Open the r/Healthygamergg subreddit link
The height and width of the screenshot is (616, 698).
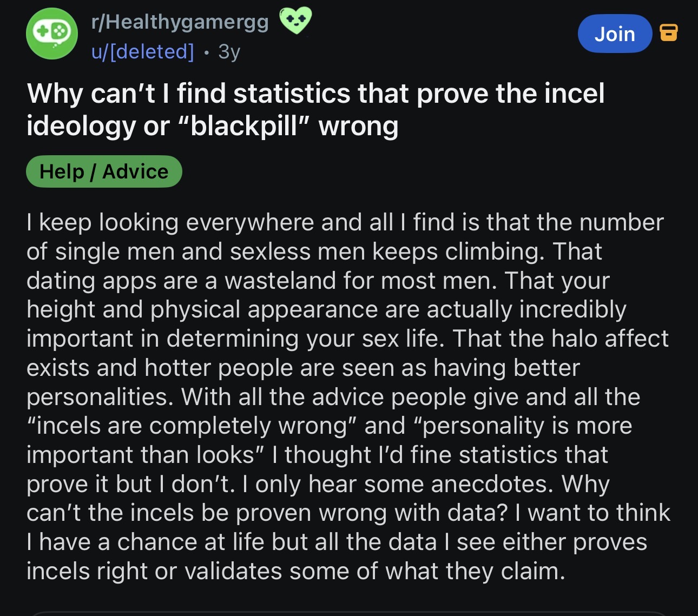tap(180, 22)
